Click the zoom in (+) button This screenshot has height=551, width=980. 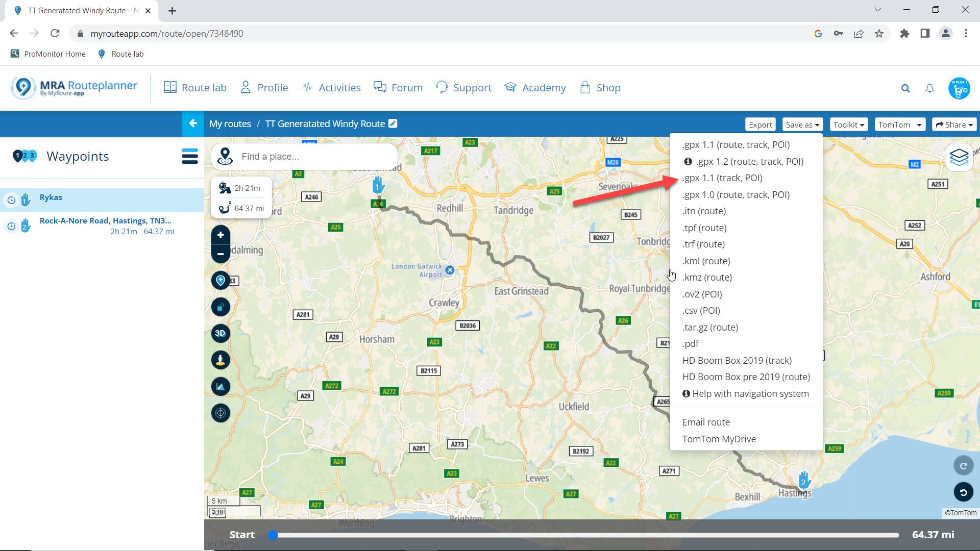click(x=220, y=236)
